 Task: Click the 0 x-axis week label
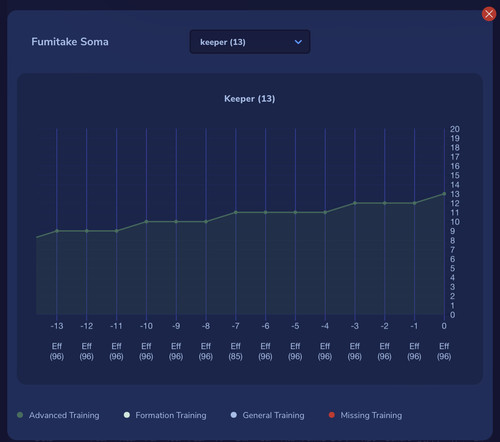[x=444, y=326]
